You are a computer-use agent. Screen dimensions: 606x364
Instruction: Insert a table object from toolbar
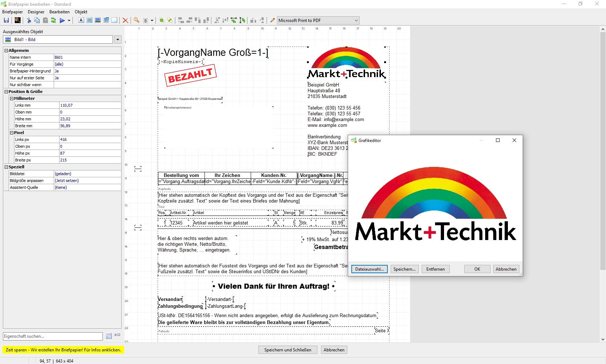point(106,20)
